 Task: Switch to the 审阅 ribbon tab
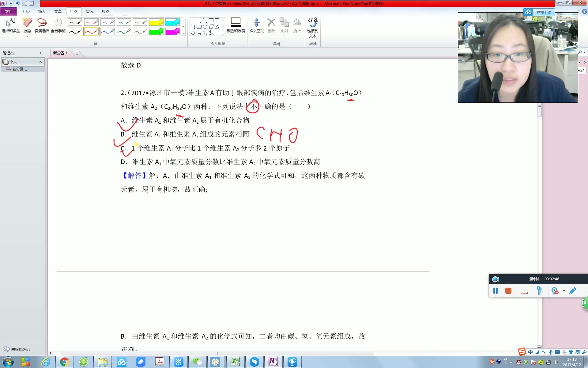[89, 11]
